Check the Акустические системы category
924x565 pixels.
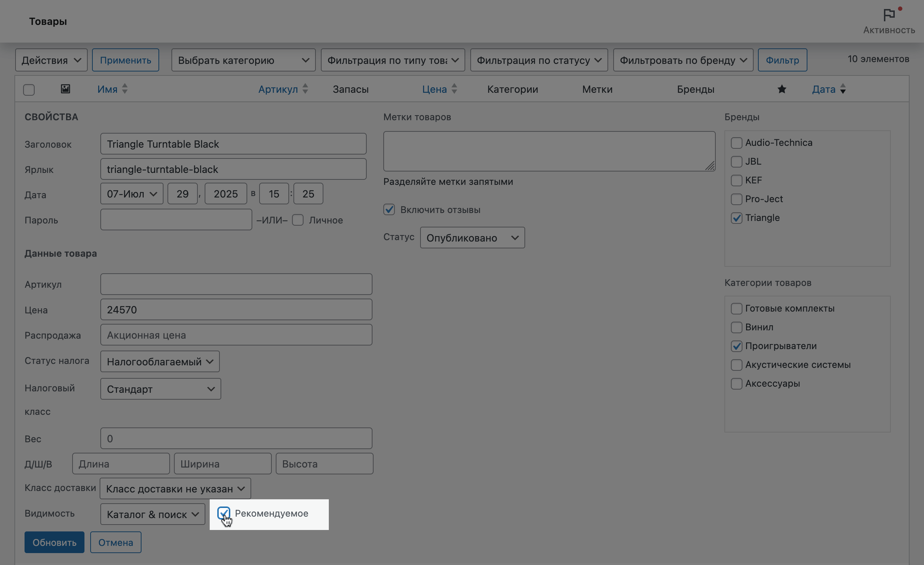click(x=736, y=365)
